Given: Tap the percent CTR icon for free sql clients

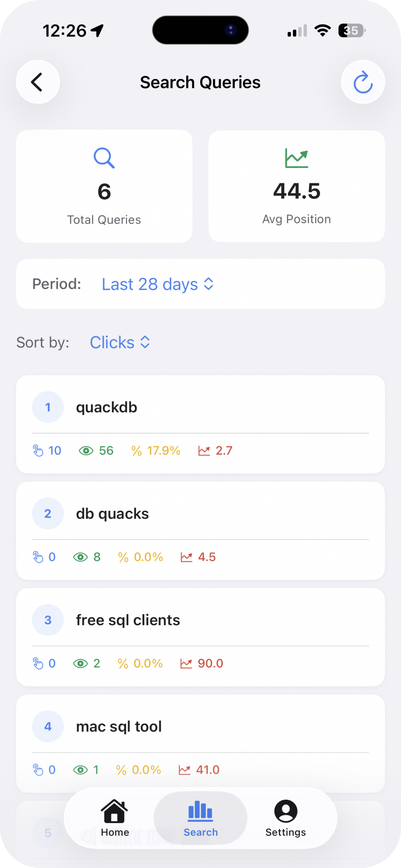Looking at the screenshot, I should tap(123, 664).
